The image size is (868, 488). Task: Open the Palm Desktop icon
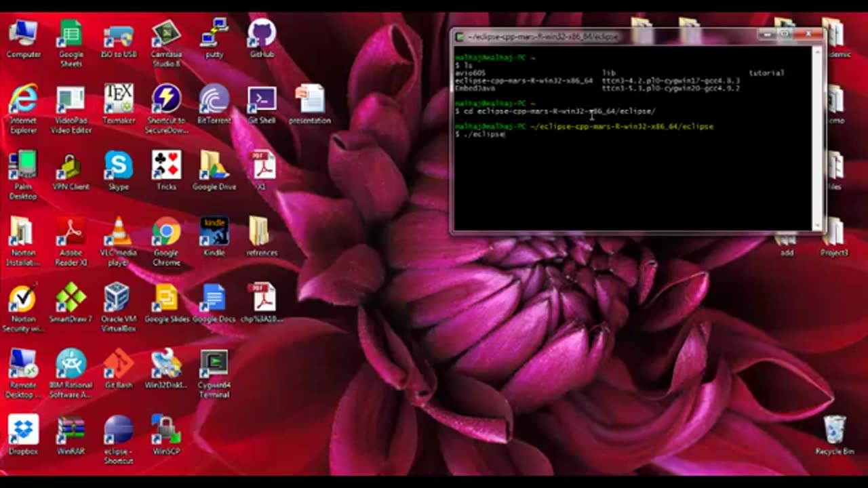pos(23,175)
